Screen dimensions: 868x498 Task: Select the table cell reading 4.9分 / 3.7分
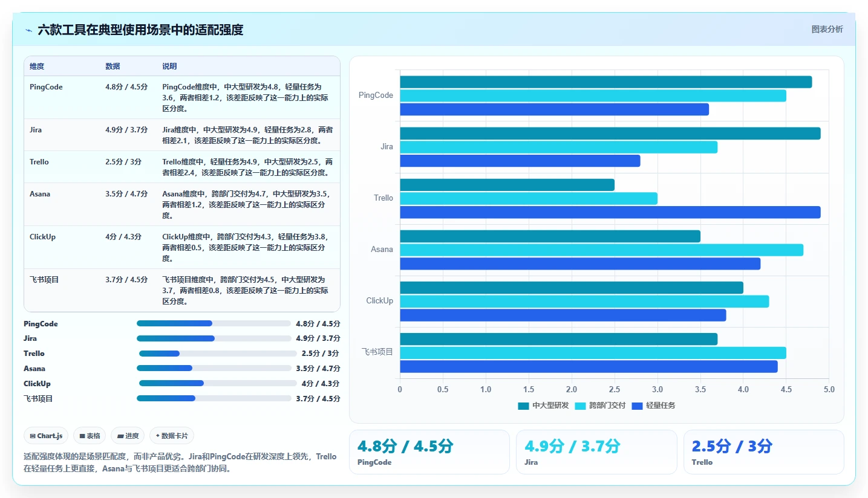(x=128, y=135)
